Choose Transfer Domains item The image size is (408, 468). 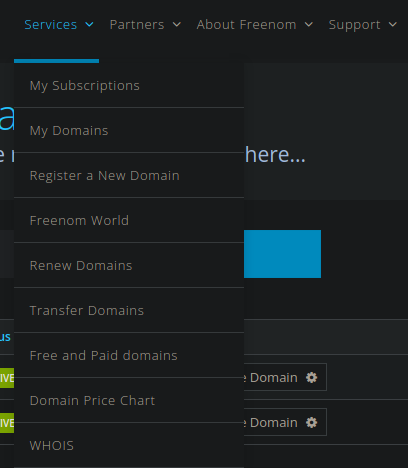129,310
